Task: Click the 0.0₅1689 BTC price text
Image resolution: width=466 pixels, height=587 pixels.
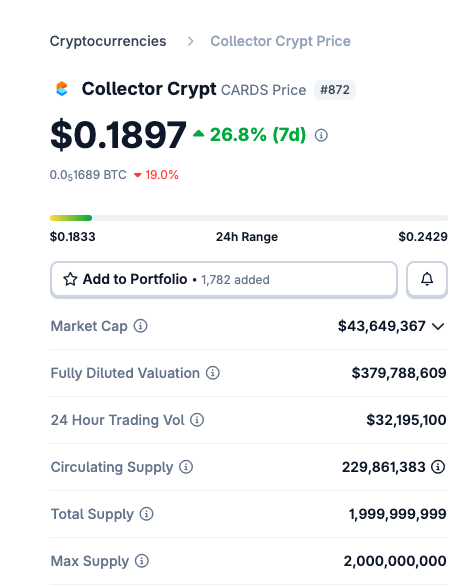Action: pyautogui.click(x=88, y=175)
